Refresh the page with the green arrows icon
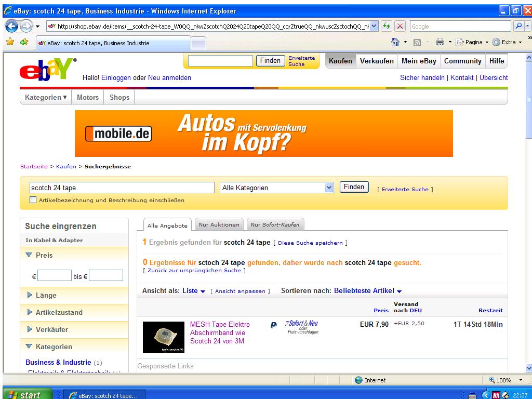 pyautogui.click(x=387, y=26)
